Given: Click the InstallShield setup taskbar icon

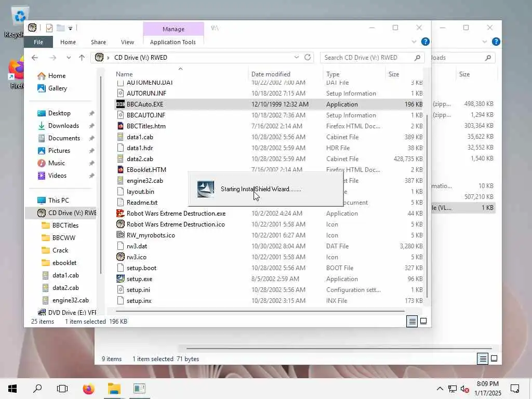Looking at the screenshot, I should (139, 389).
